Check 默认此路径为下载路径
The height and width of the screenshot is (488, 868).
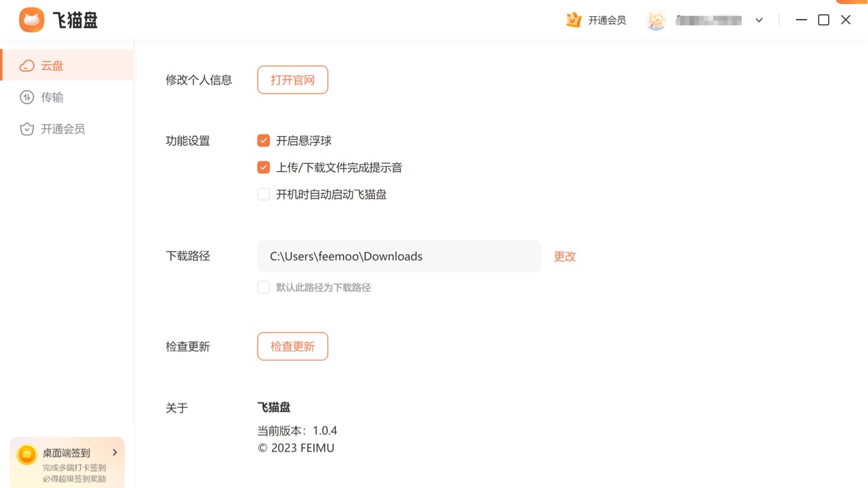263,287
